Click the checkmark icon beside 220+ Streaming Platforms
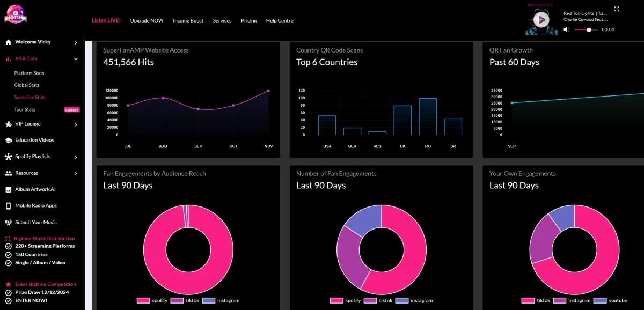 [x=9, y=246]
